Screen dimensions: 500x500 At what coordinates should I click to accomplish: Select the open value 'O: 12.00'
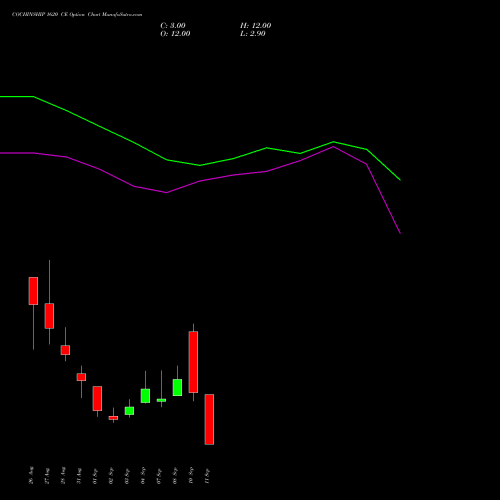[x=175, y=34]
